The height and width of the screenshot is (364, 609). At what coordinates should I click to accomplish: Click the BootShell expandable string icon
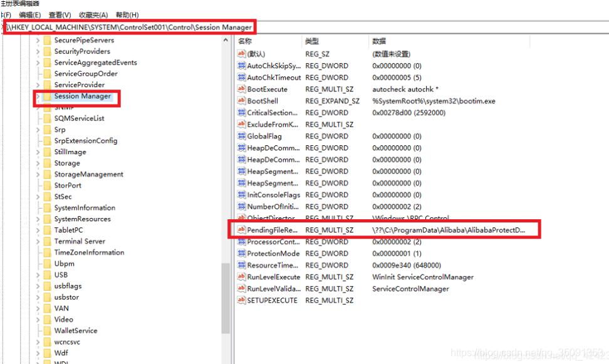coord(242,101)
